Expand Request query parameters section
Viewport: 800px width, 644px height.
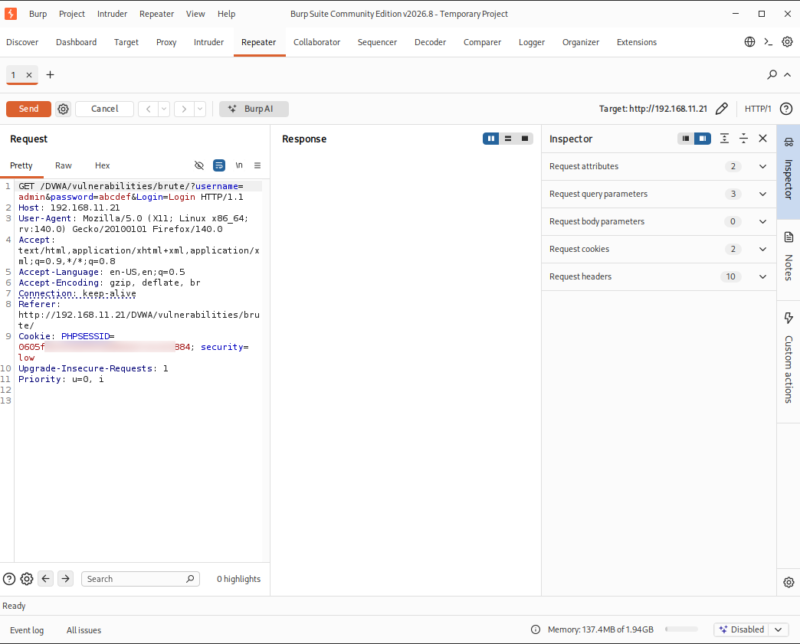(x=659, y=194)
